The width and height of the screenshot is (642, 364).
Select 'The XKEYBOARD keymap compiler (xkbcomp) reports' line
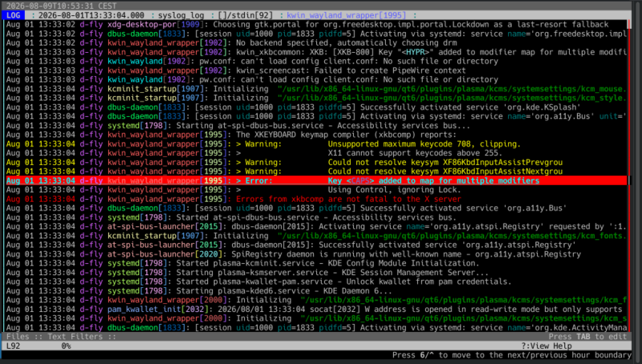tap(316, 135)
